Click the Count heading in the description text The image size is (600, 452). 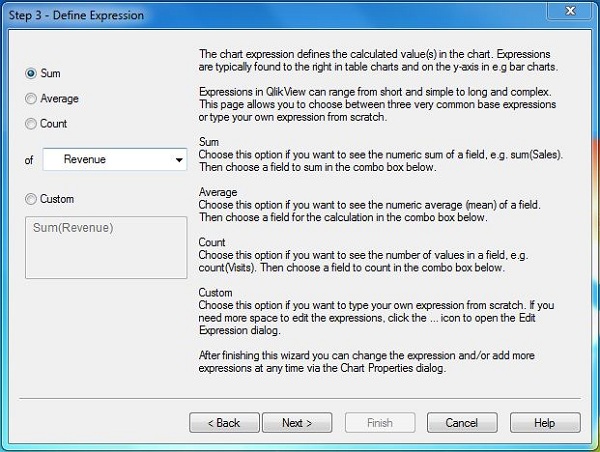click(x=212, y=242)
